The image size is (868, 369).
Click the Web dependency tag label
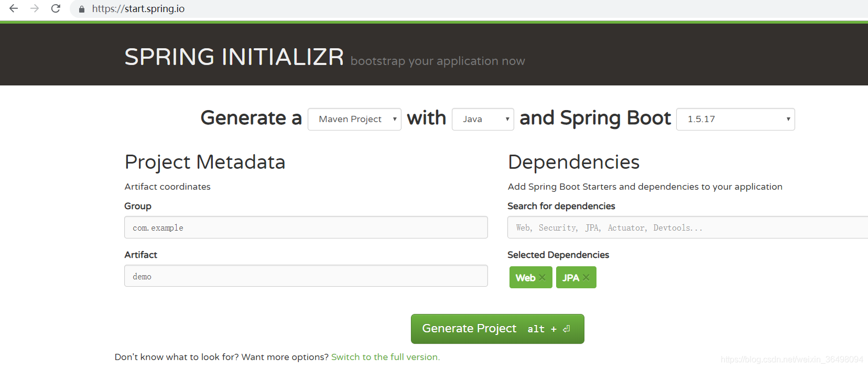tap(525, 278)
